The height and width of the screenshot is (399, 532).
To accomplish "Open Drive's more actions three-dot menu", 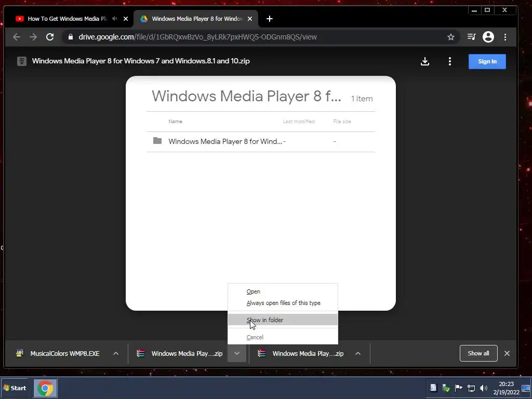I will click(x=450, y=61).
